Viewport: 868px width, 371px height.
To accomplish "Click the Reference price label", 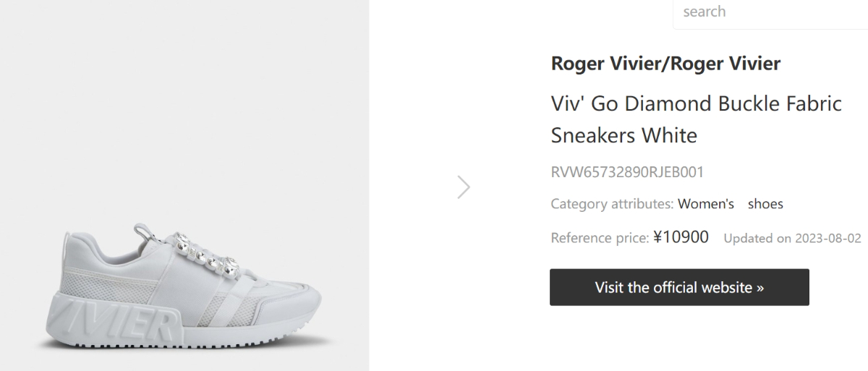I will pyautogui.click(x=600, y=238).
